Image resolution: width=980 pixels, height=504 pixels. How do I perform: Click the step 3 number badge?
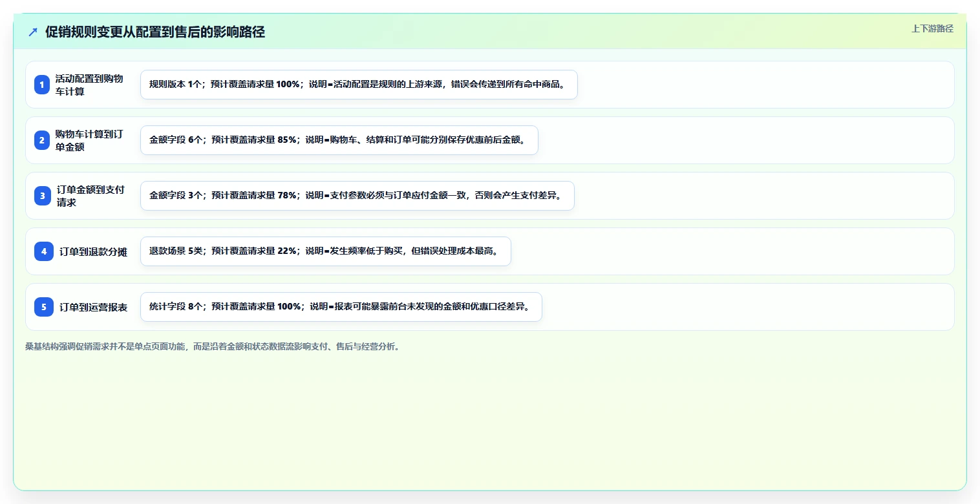43,196
